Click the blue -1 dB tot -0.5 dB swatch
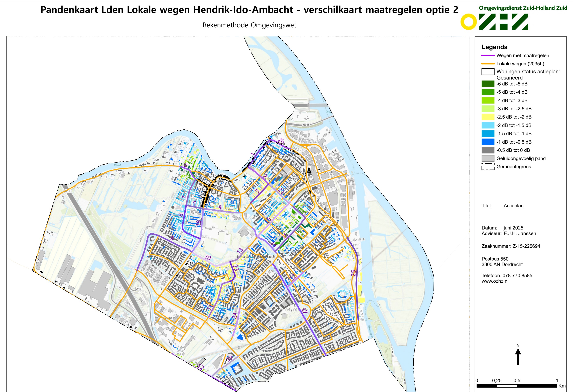The width and height of the screenshot is (573, 392). pos(488,142)
